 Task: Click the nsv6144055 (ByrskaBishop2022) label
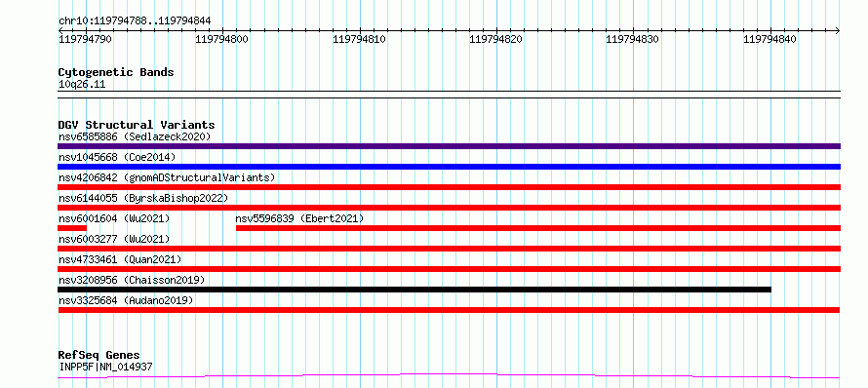pyautogui.click(x=143, y=198)
